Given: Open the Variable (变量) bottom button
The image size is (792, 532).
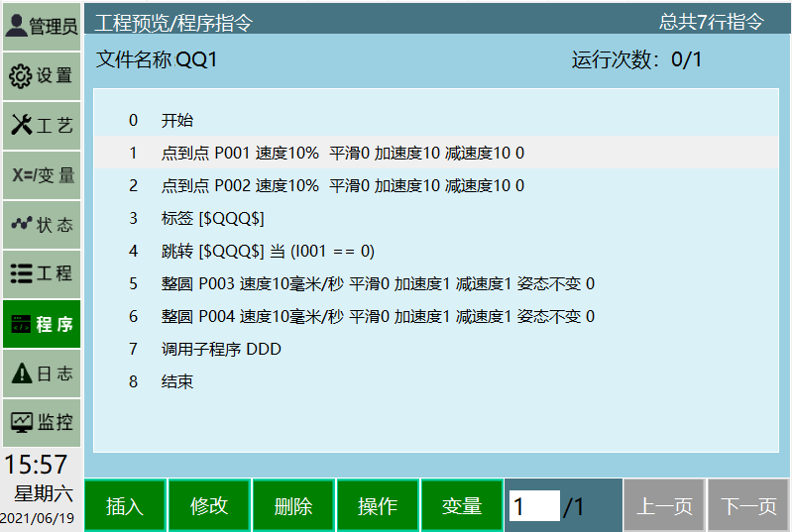Looking at the screenshot, I should pyautogui.click(x=462, y=506).
